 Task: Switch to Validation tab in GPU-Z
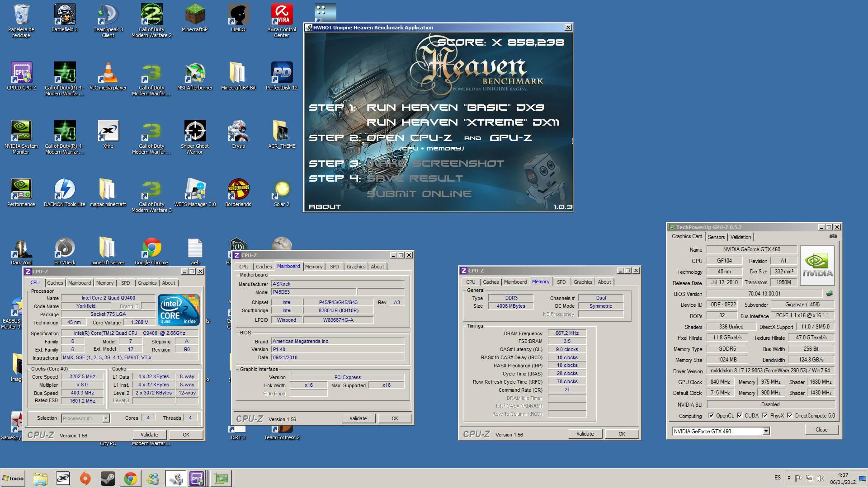coord(741,237)
